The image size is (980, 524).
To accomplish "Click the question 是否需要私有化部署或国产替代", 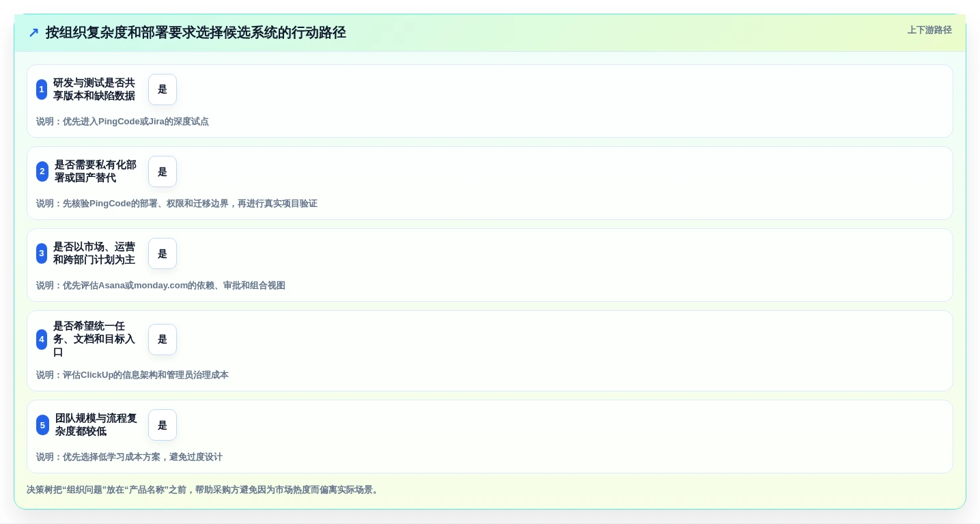I will click(96, 171).
